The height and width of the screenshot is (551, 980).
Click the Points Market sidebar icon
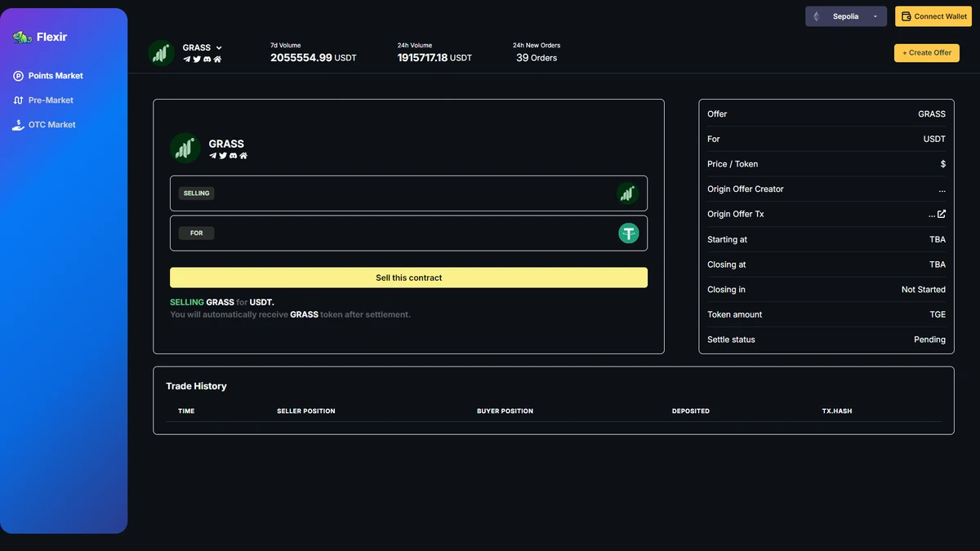[x=18, y=76]
